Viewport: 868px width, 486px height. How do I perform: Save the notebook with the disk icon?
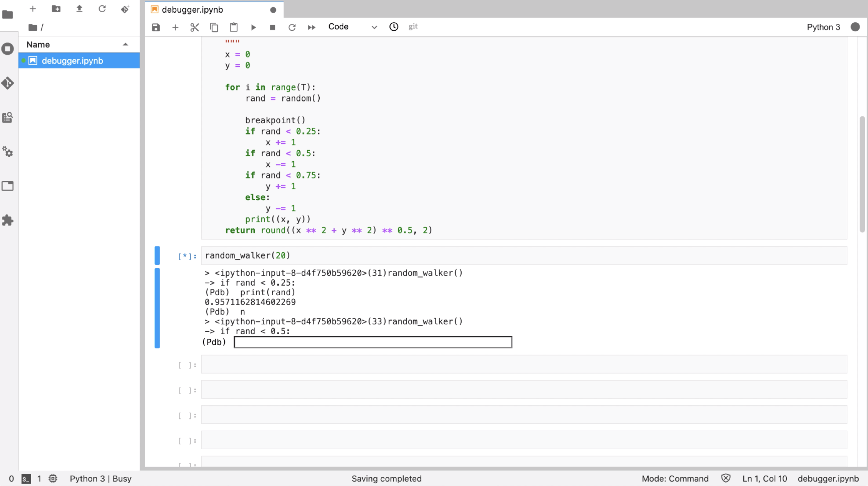tap(156, 27)
